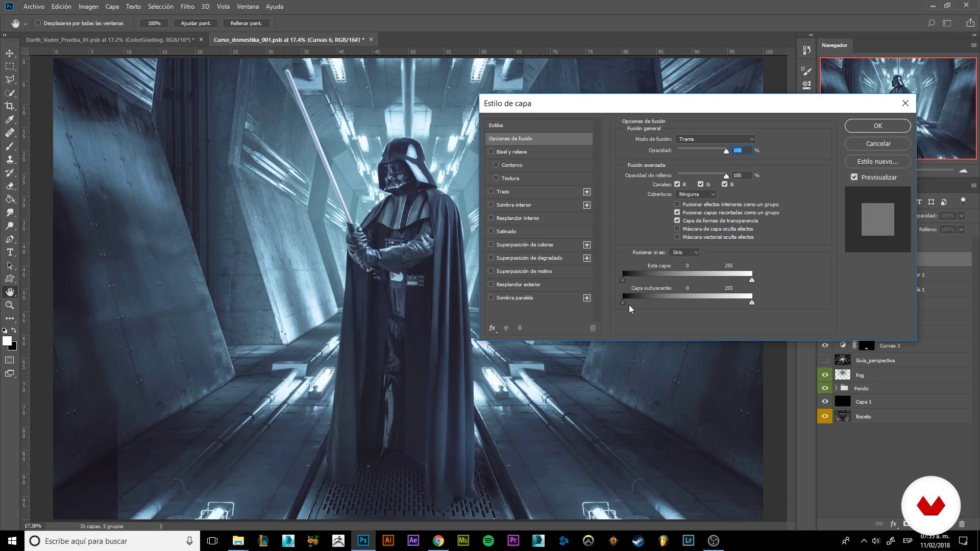Check Fusionar efectos interiores como un grupo

tap(677, 204)
